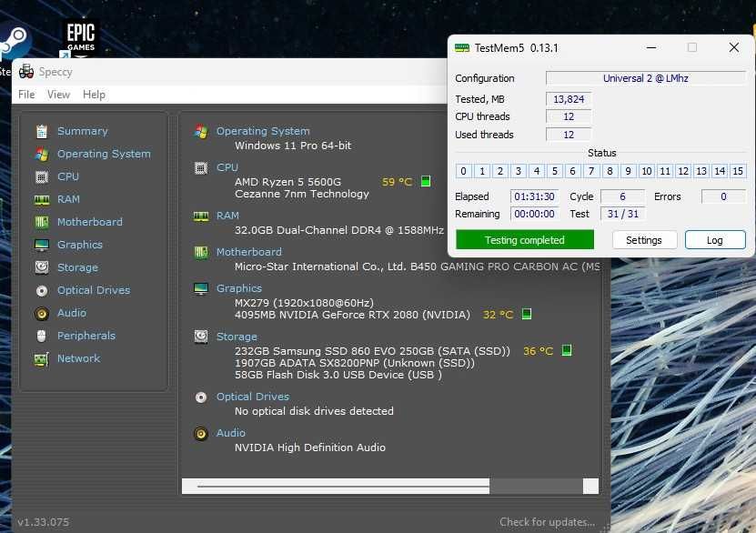756x533 pixels.
Task: Click the Settings button in TestMem5
Action: pos(644,240)
